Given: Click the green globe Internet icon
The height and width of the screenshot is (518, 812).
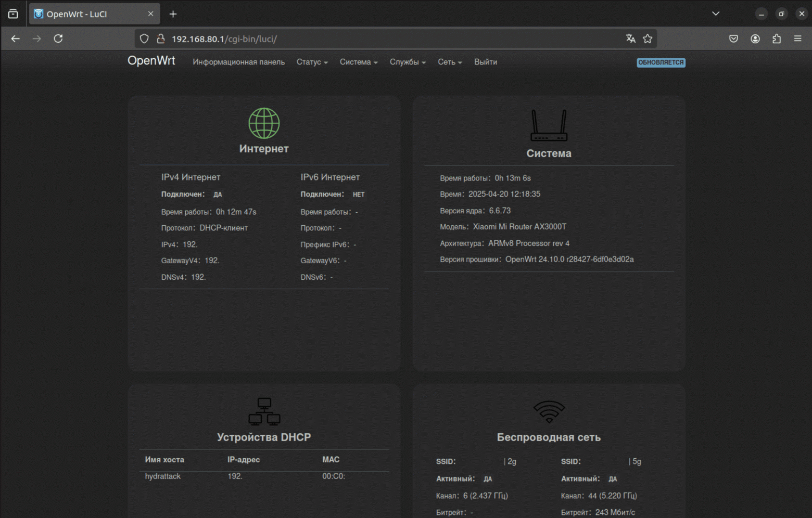Looking at the screenshot, I should (x=264, y=123).
